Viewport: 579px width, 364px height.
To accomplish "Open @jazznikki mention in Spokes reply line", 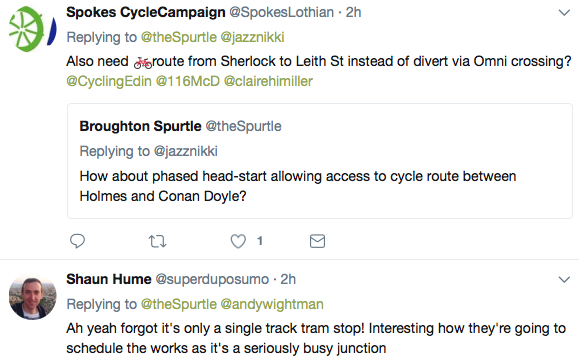I will pyautogui.click(x=252, y=37).
